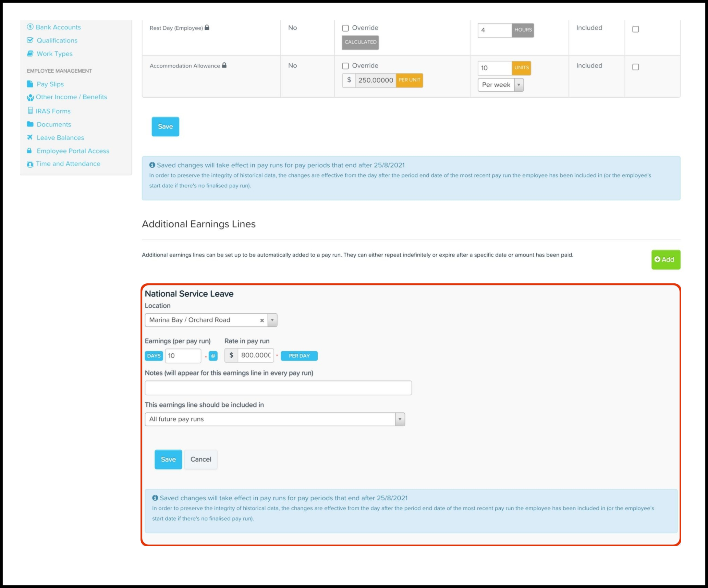Clear the Marina Bay location with the x

pos(262,320)
